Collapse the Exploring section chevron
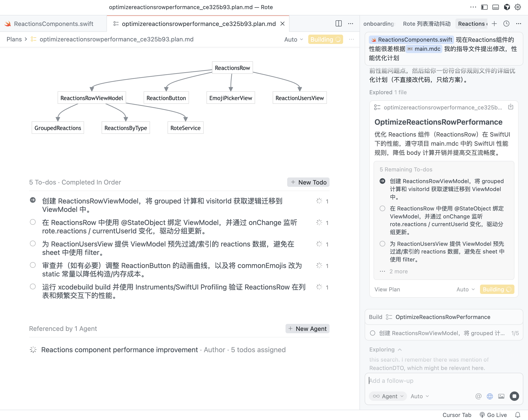 pyautogui.click(x=400, y=350)
